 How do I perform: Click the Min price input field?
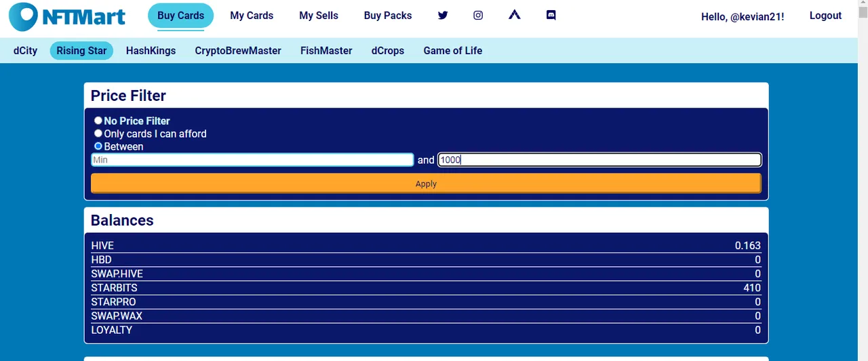(x=252, y=160)
